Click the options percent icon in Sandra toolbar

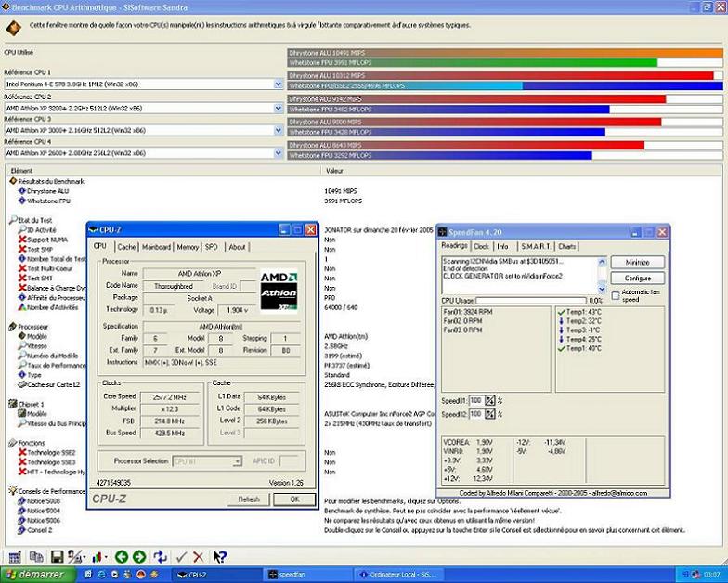(74, 557)
